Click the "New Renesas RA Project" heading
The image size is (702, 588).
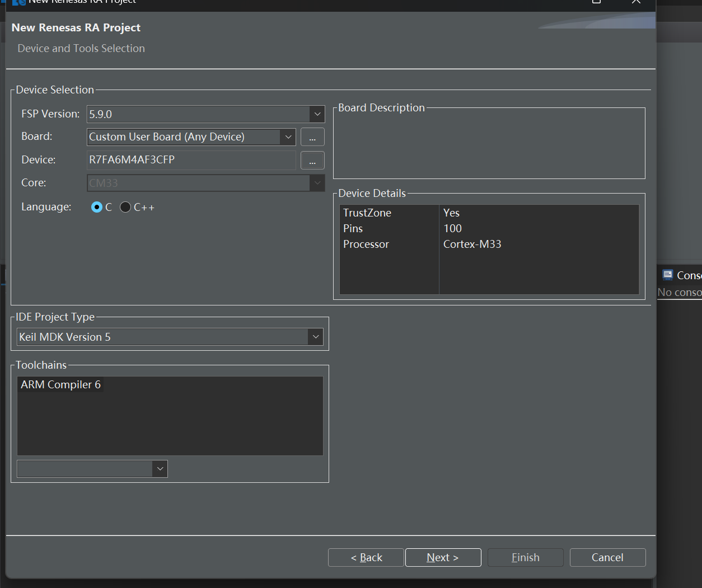[76, 27]
